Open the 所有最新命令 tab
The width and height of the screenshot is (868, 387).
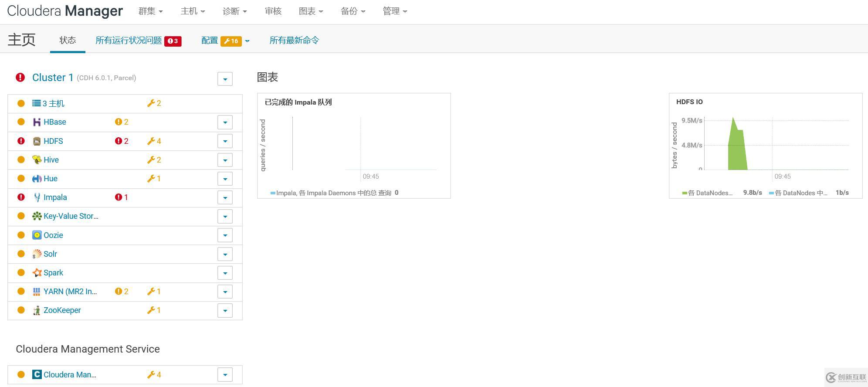point(294,41)
